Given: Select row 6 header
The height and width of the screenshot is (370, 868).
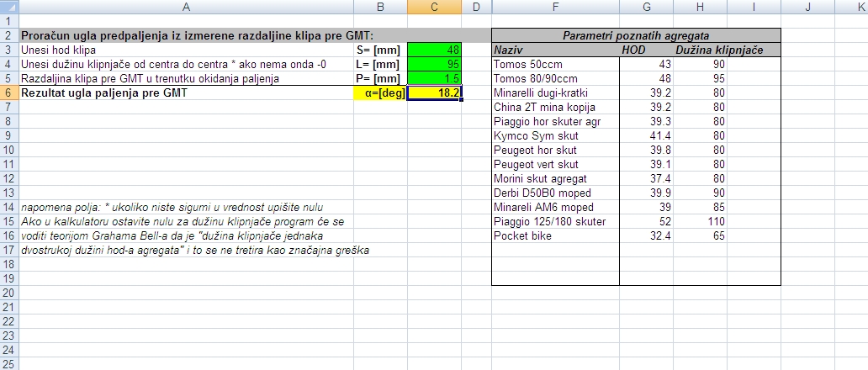Looking at the screenshot, I should click(8, 92).
